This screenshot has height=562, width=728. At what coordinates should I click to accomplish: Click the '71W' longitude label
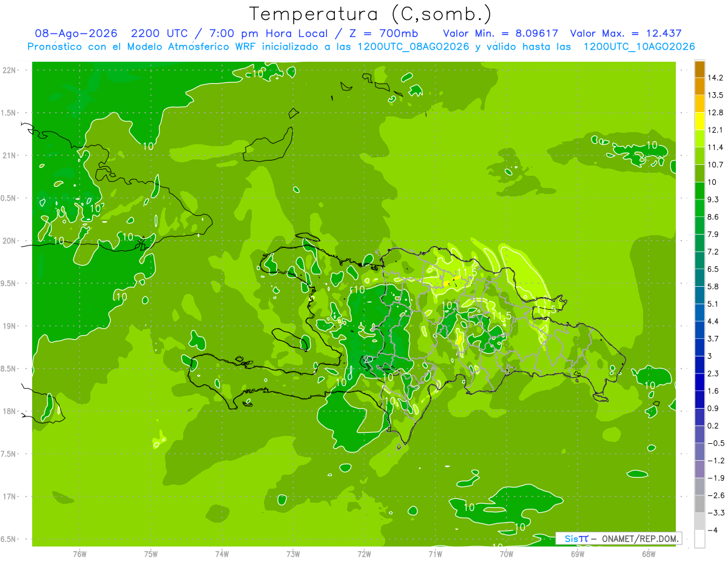435,554
